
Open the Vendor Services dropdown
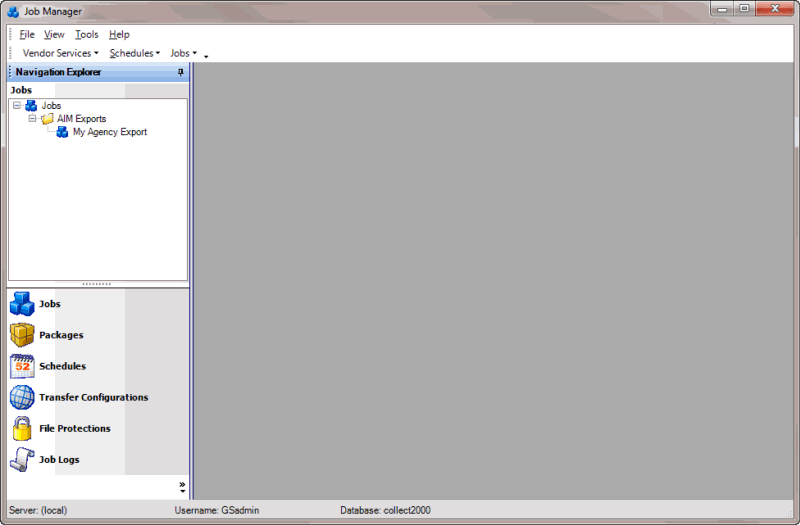tap(60, 53)
